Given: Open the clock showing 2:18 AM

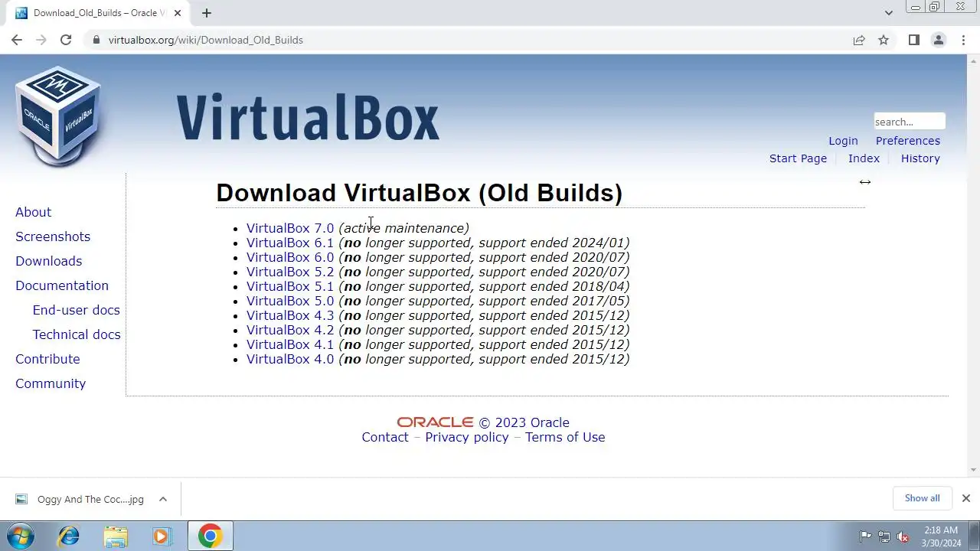Looking at the screenshot, I should 941,536.
